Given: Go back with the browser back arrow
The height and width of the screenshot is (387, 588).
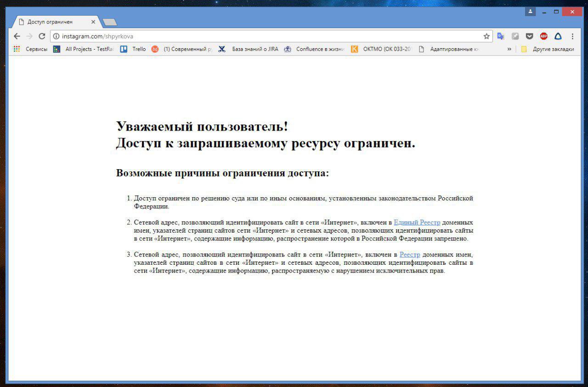Looking at the screenshot, I should 17,36.
